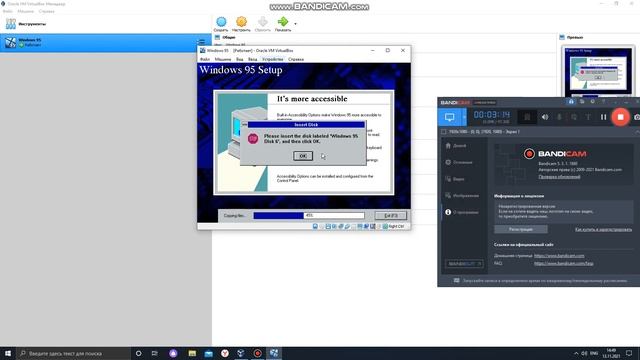Open the Устройства menu in the VM window

[273, 59]
